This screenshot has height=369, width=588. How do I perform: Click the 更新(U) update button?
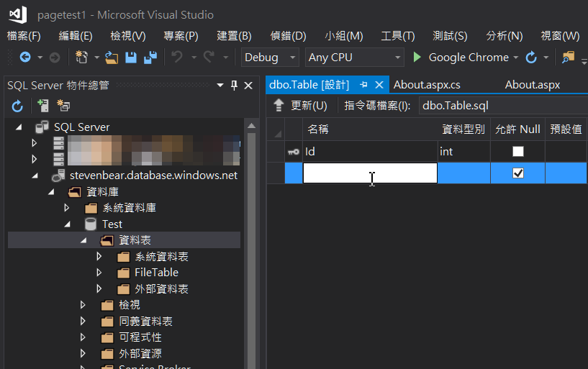(300, 106)
